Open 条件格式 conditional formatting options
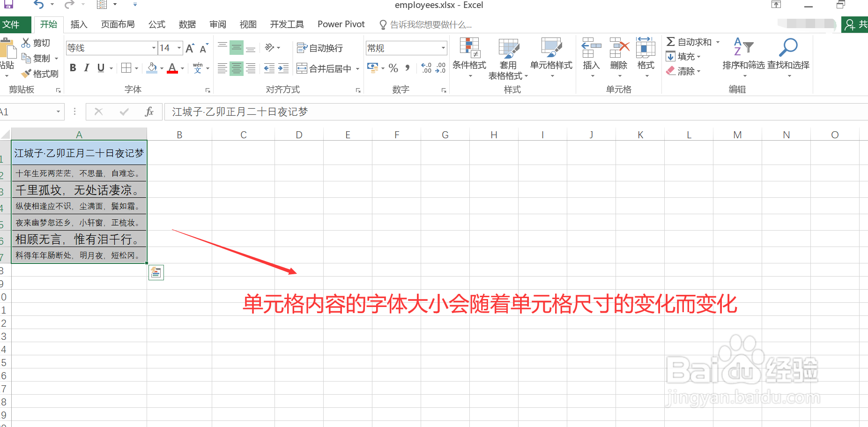Screen dimensions: 868x427 469,56
